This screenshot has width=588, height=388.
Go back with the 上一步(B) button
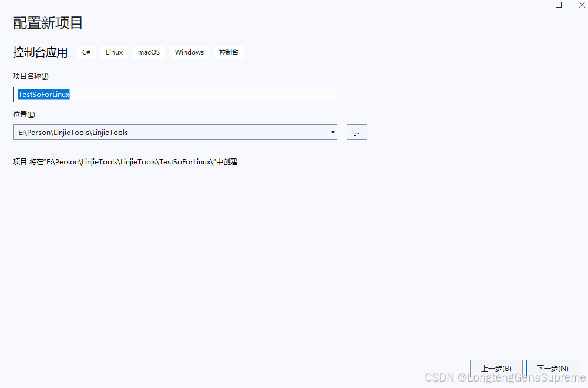pos(496,369)
